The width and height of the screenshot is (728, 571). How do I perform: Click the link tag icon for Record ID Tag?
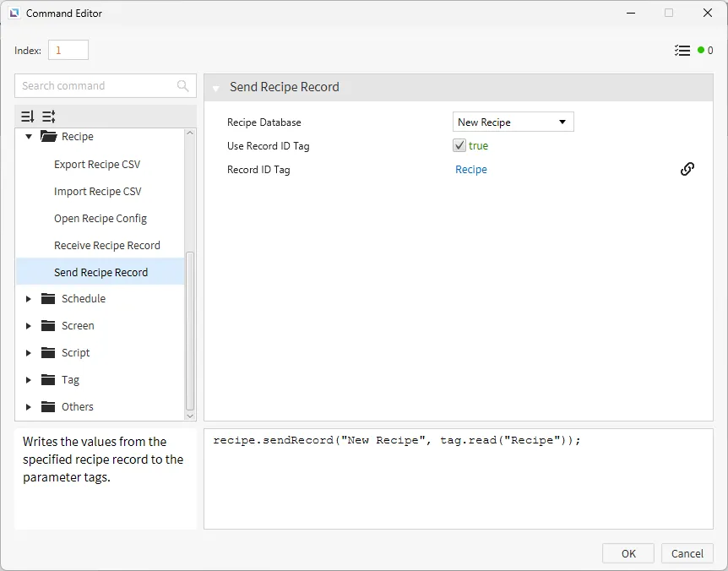pyautogui.click(x=687, y=169)
